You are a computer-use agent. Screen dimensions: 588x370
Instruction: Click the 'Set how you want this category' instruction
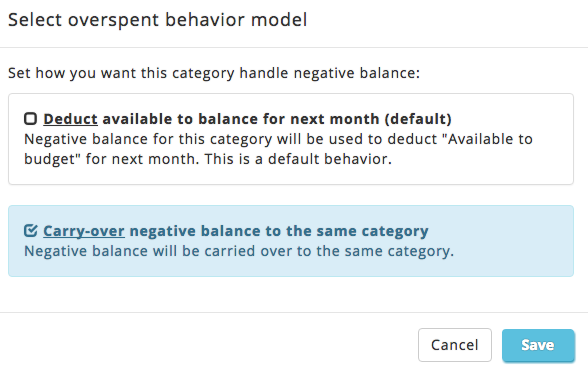[x=214, y=73]
